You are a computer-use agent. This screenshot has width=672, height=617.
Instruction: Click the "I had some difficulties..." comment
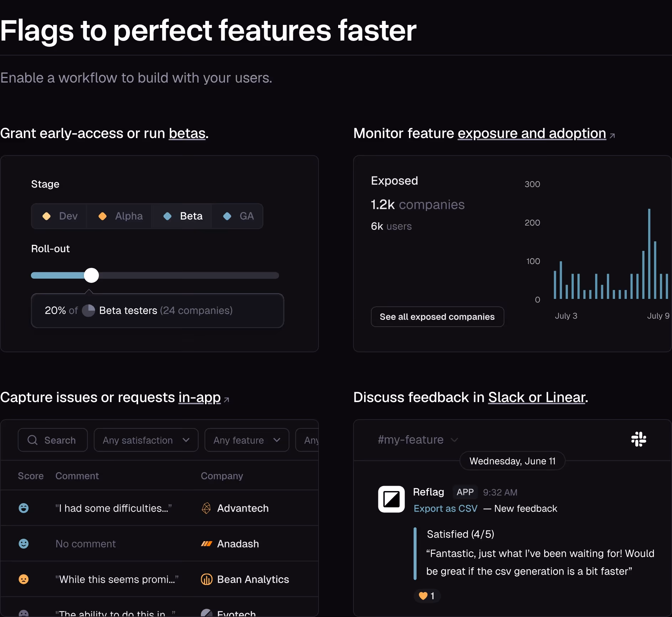[x=114, y=508]
